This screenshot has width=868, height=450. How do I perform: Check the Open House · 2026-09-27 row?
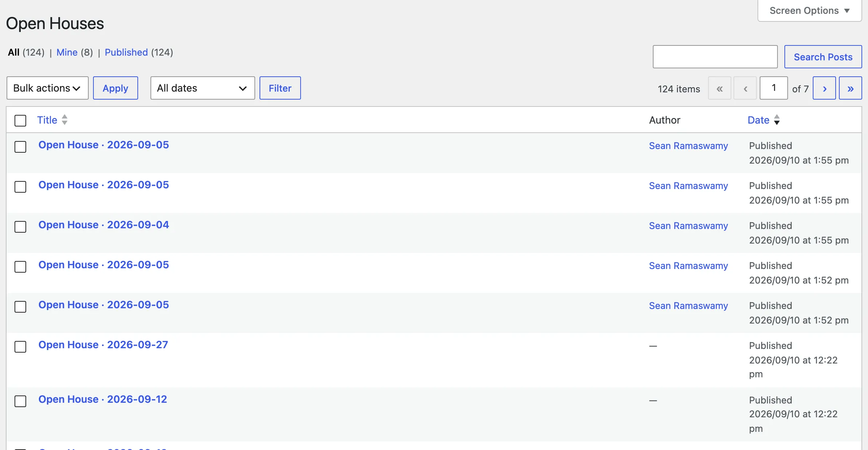coord(20,347)
